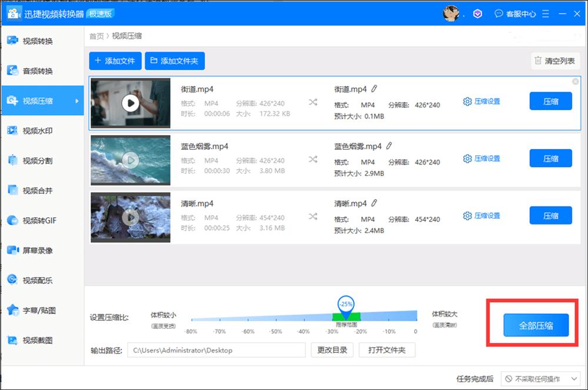
Task: Open 客服中心 customer service chat
Action: 517,14
